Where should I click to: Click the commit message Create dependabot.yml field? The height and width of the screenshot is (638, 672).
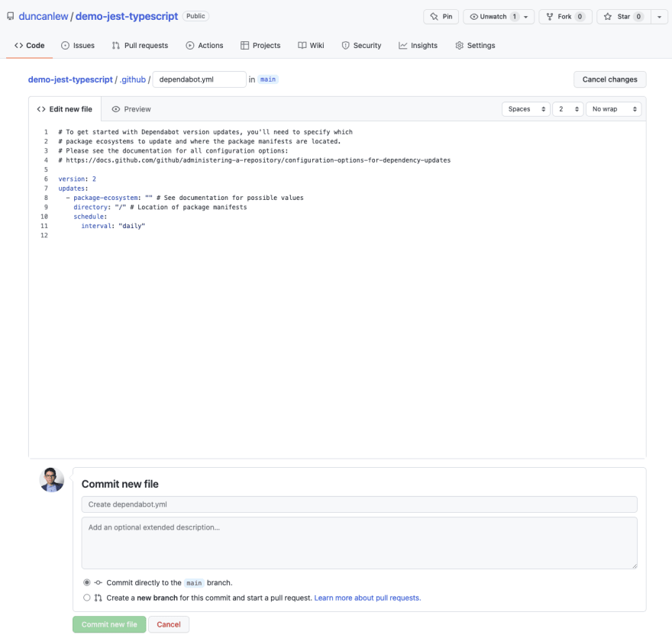359,504
